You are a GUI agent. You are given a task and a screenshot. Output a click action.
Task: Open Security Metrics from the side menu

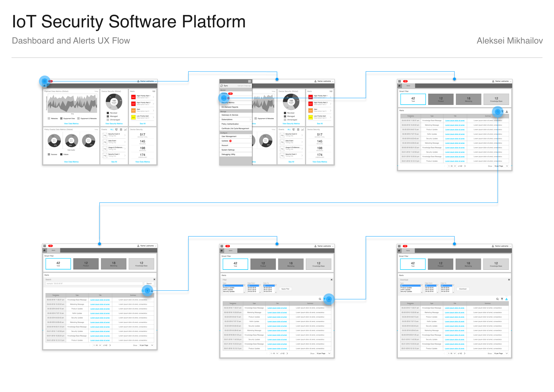[228, 103]
